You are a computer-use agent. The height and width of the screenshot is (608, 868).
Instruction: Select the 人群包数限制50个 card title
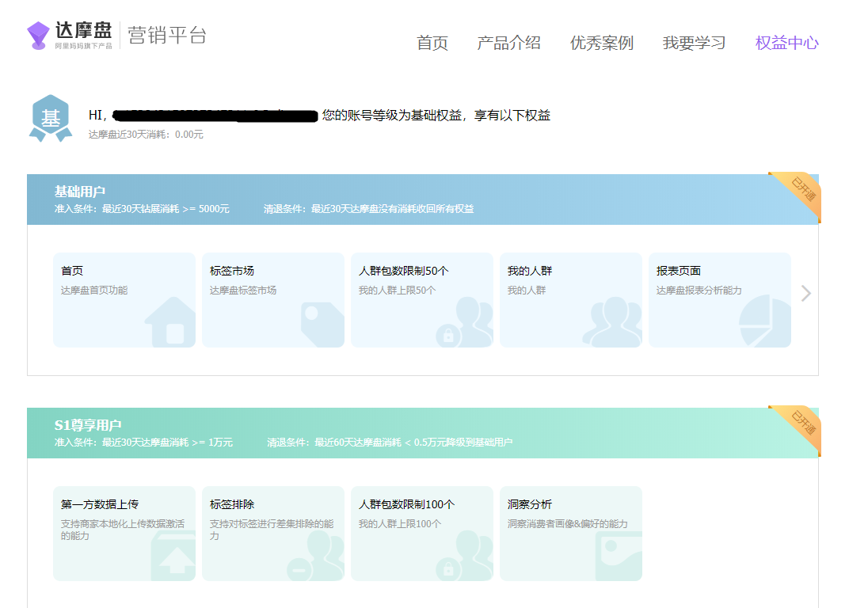tap(404, 271)
